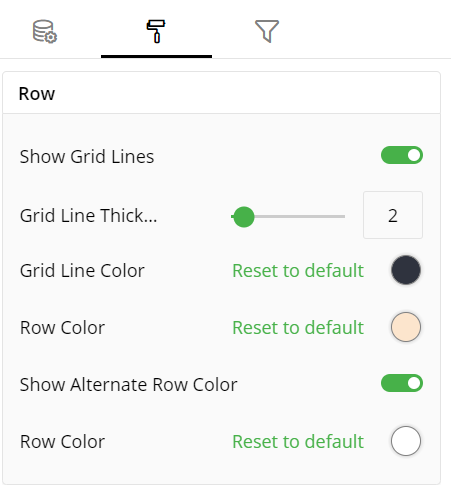Click the green grid line thickness slider handle
This screenshot has width=451, height=485.
pos(244,217)
